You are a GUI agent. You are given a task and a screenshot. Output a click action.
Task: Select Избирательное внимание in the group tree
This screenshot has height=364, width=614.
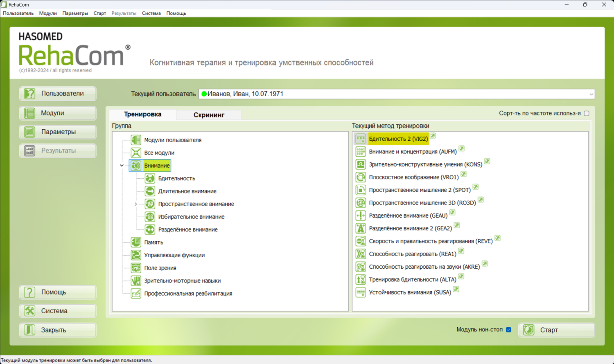click(191, 217)
